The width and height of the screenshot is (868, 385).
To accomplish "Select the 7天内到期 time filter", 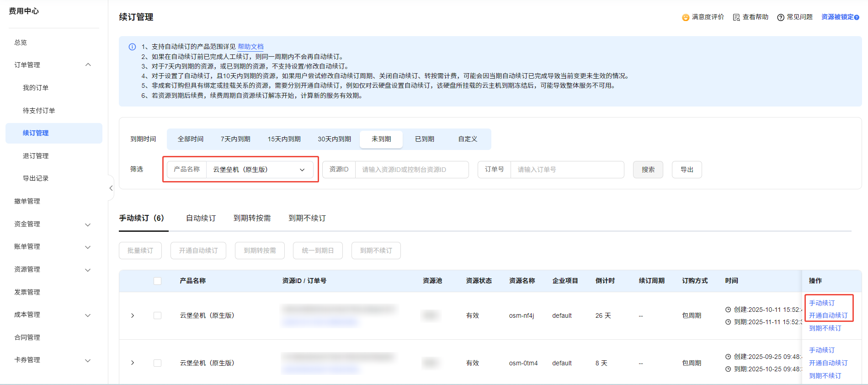I will coord(235,139).
